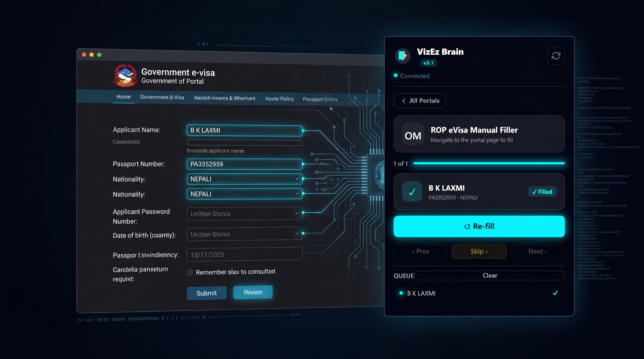
Task: Open the Passport Enlicy tab
Action: (320, 99)
